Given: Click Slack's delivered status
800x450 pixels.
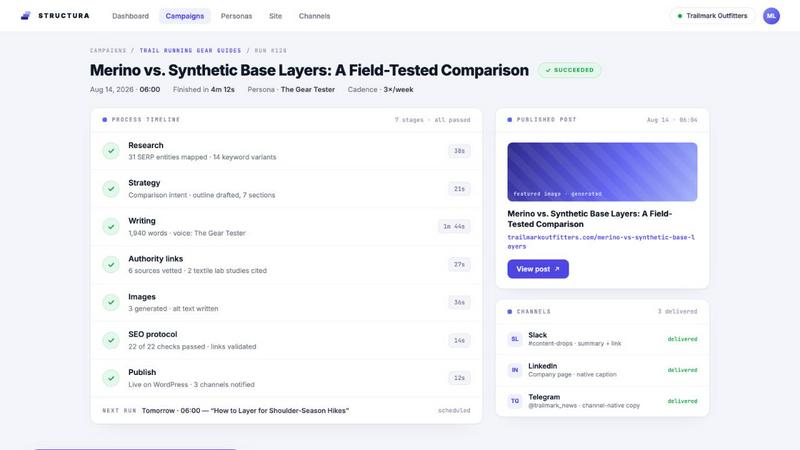Looking at the screenshot, I should (x=682, y=339).
